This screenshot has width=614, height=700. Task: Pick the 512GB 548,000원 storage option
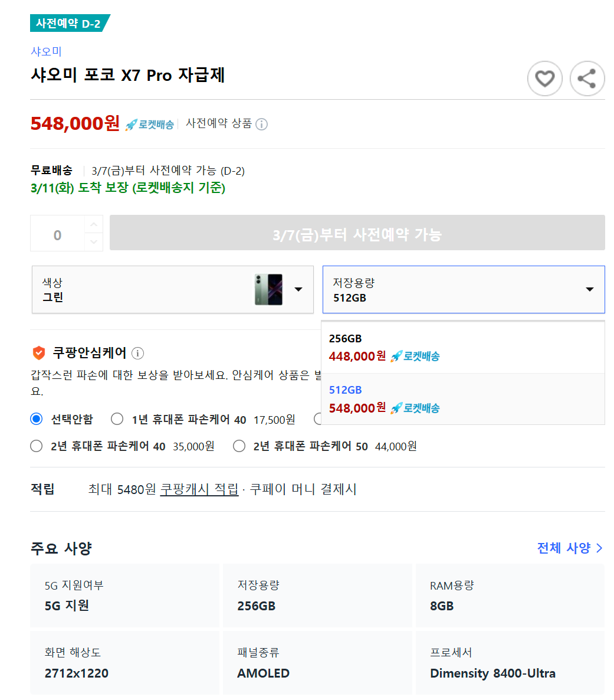[463, 399]
